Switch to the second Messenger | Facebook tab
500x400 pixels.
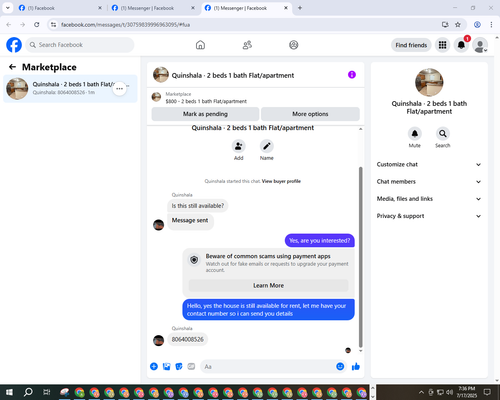click(x=153, y=8)
